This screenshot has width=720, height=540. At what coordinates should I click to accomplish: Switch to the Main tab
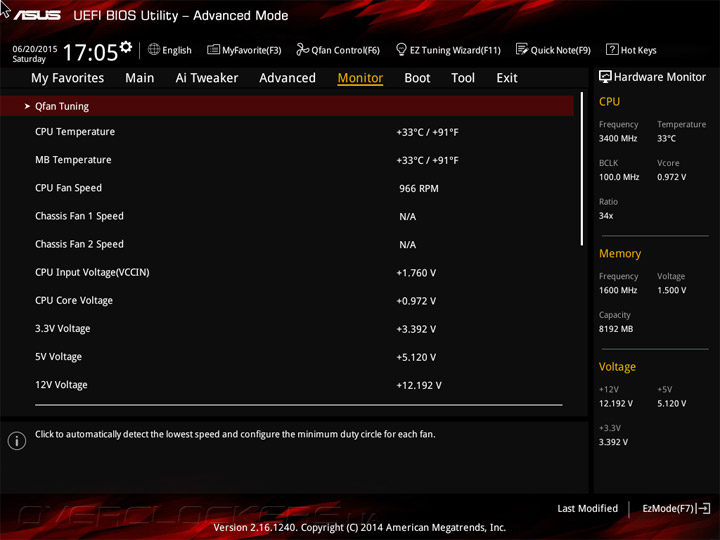[140, 78]
